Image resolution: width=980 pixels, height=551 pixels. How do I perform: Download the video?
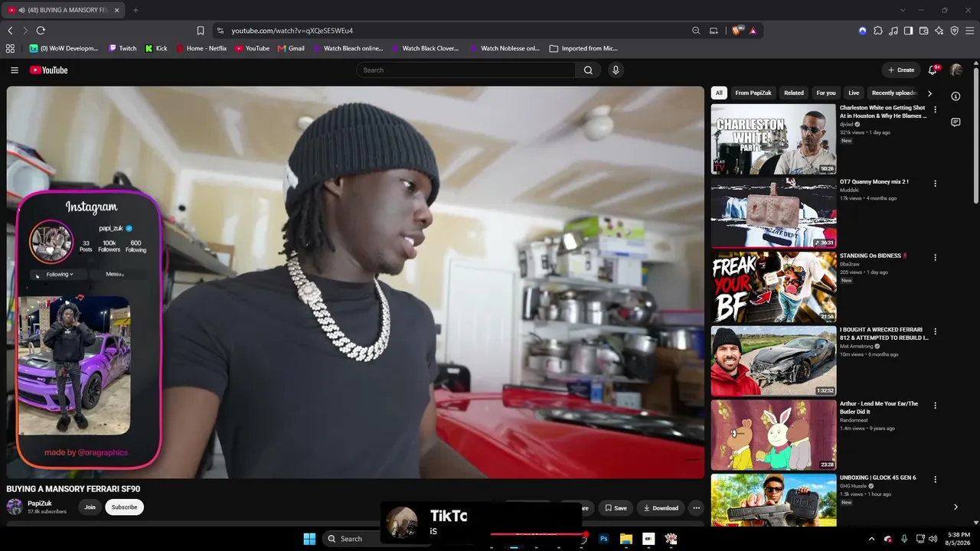pyautogui.click(x=661, y=508)
